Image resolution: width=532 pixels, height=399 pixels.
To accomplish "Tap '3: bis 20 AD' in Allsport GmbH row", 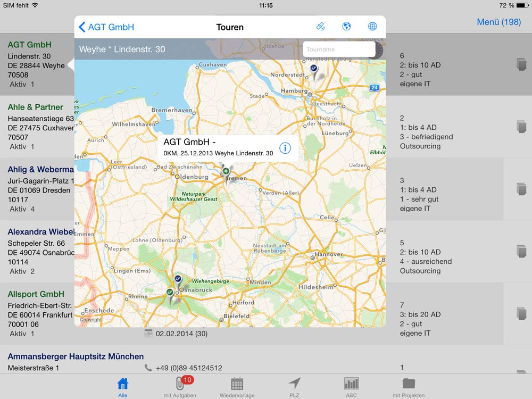I will click(x=420, y=314).
